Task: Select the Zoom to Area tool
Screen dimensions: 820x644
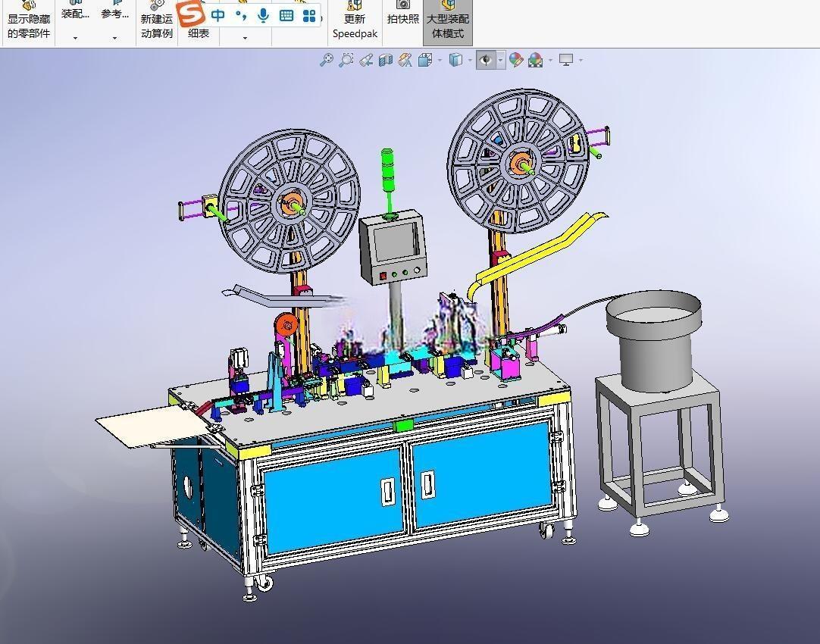Action: (346, 60)
